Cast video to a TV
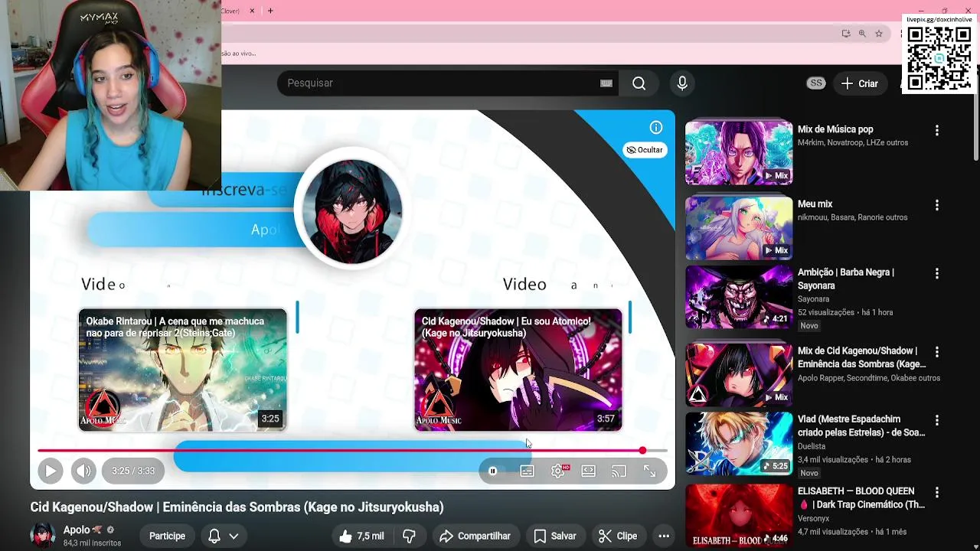980x551 pixels. (619, 471)
